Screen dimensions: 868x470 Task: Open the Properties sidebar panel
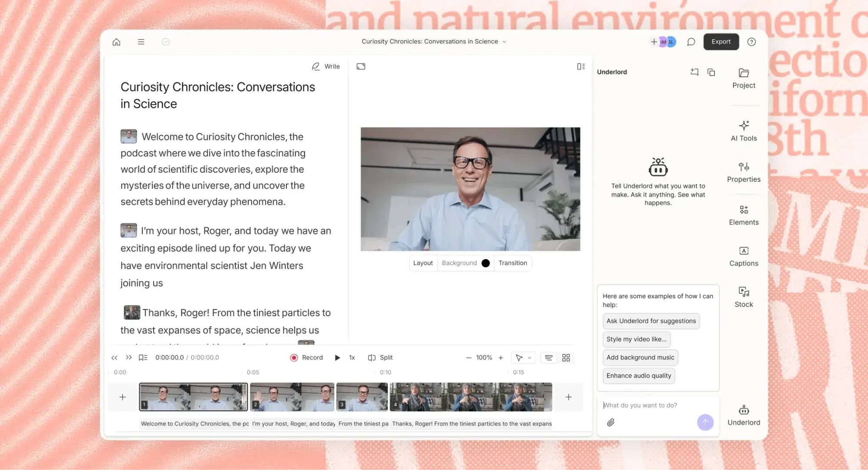click(x=743, y=172)
